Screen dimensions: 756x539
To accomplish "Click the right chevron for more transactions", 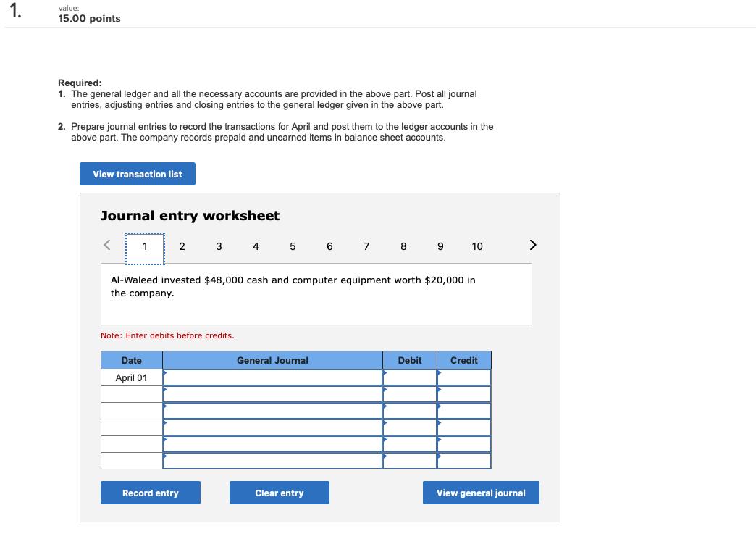I will pyautogui.click(x=532, y=245).
